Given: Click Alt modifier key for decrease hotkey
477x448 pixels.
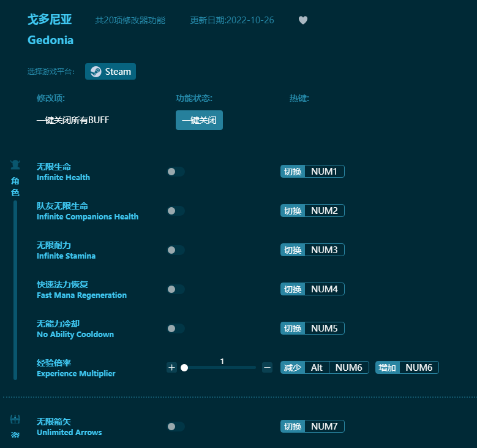Looking at the screenshot, I should point(317,368).
